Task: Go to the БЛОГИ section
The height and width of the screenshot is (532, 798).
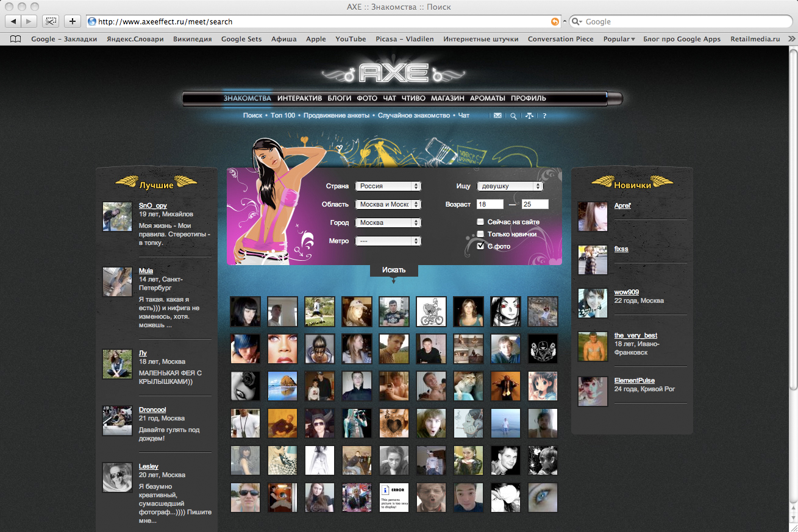Action: [x=340, y=98]
